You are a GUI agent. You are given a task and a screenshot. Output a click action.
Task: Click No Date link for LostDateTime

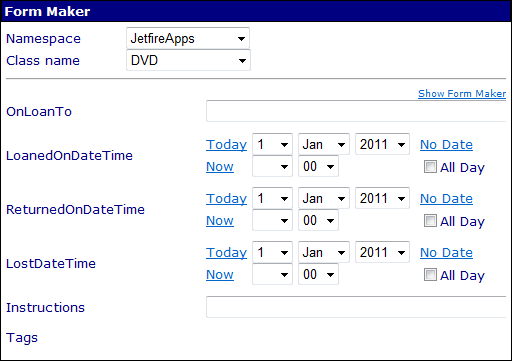pyautogui.click(x=446, y=253)
